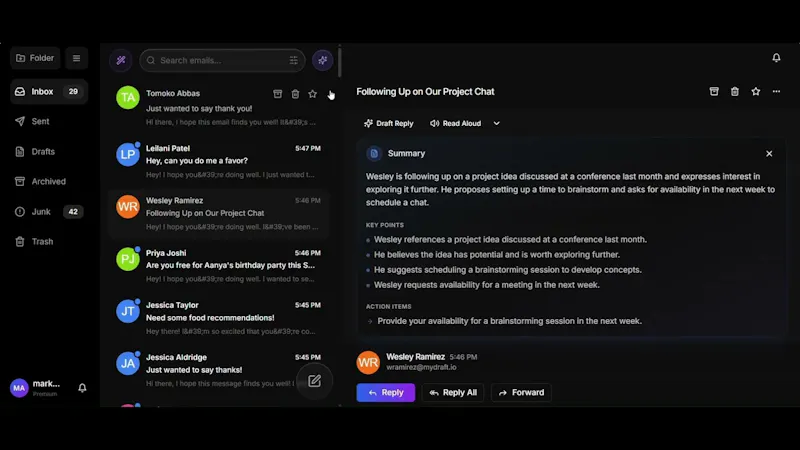Click the AI sparkle button beside search
Image resolution: width=800 pixels, height=450 pixels.
pyautogui.click(x=322, y=60)
